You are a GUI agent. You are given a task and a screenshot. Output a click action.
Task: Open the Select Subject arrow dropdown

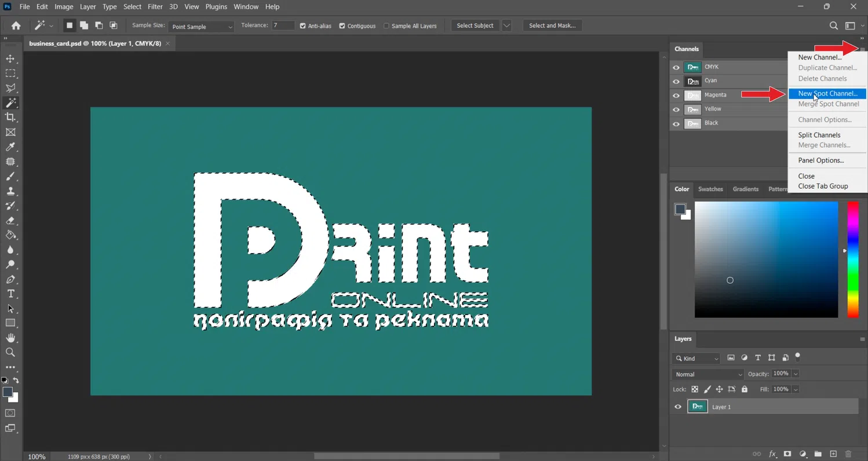pos(507,25)
